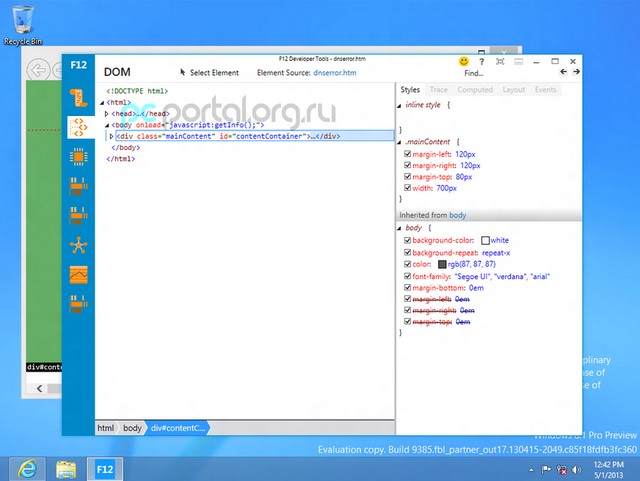The height and width of the screenshot is (481, 640).
Task: Select the closing </html> tag line
Action: 120,159
